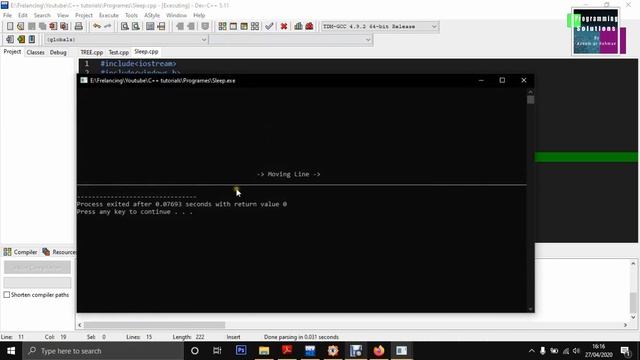
Task: Click the Delete Profiling Information icon
Action: click(309, 26)
